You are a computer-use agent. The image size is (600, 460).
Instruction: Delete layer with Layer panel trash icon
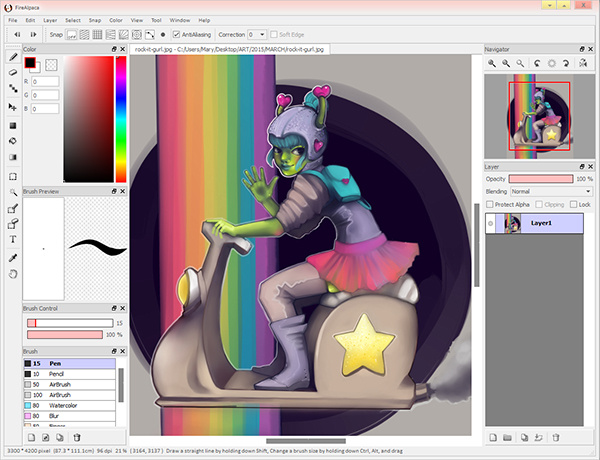tap(556, 437)
